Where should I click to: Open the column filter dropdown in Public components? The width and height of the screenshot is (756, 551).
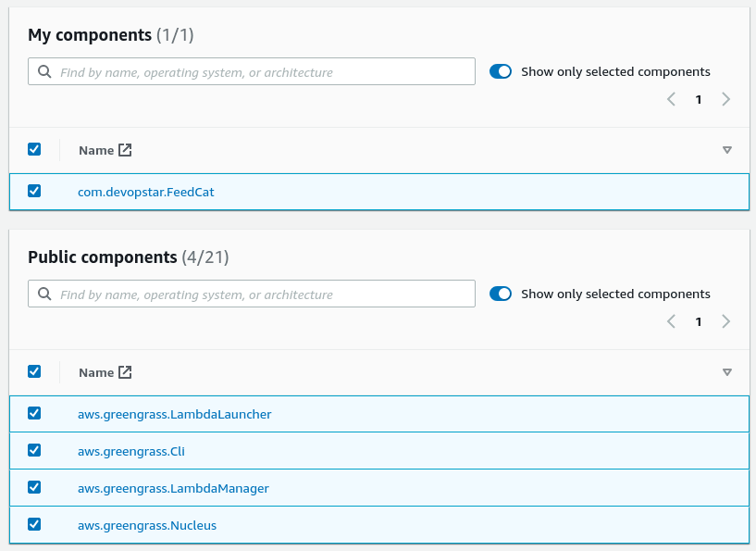727,371
